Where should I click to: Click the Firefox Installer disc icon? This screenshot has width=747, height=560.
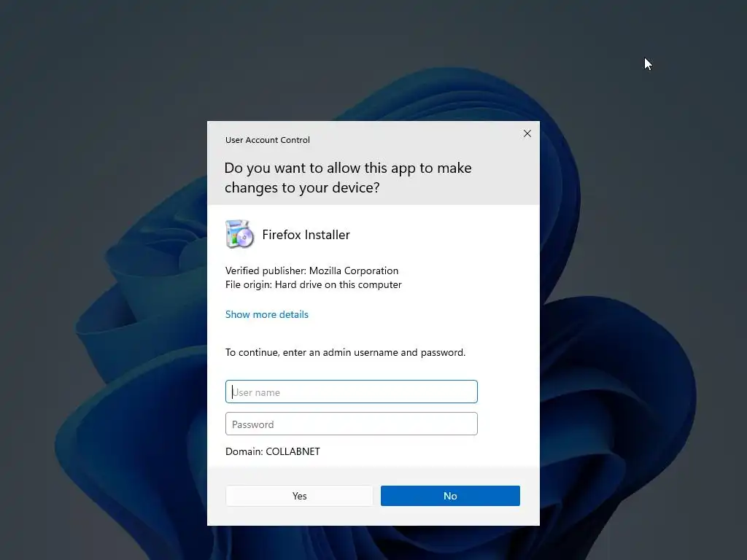(x=239, y=234)
